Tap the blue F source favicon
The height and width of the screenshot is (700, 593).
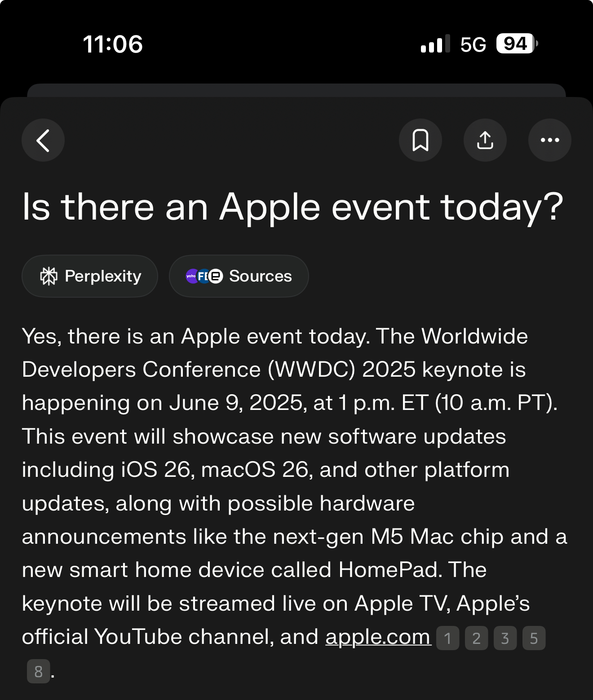click(x=203, y=276)
